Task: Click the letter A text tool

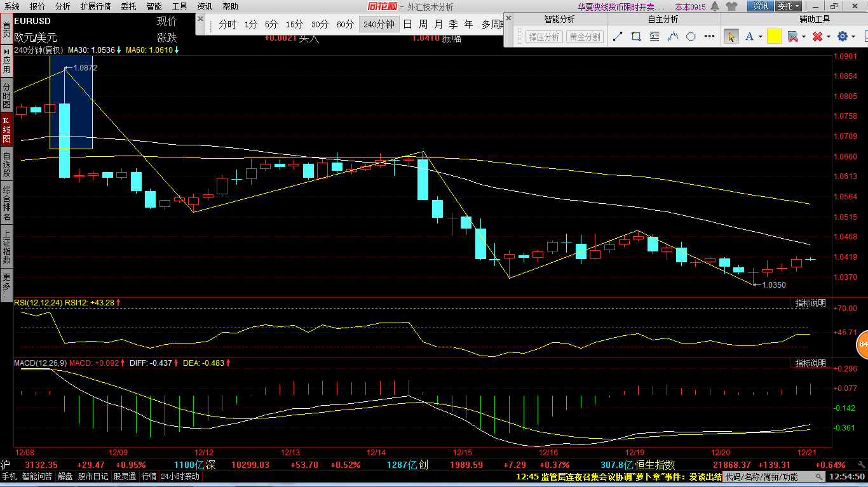Action: click(750, 37)
